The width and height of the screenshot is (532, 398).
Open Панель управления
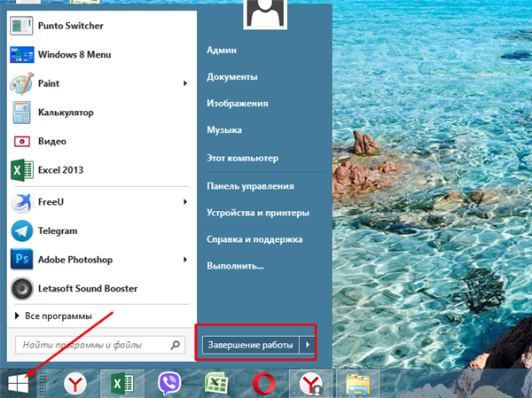coord(250,186)
